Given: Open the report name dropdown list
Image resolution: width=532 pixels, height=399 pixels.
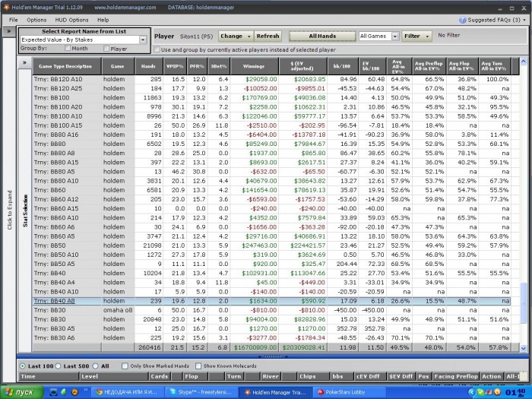Looking at the screenshot, I should coord(143,40).
